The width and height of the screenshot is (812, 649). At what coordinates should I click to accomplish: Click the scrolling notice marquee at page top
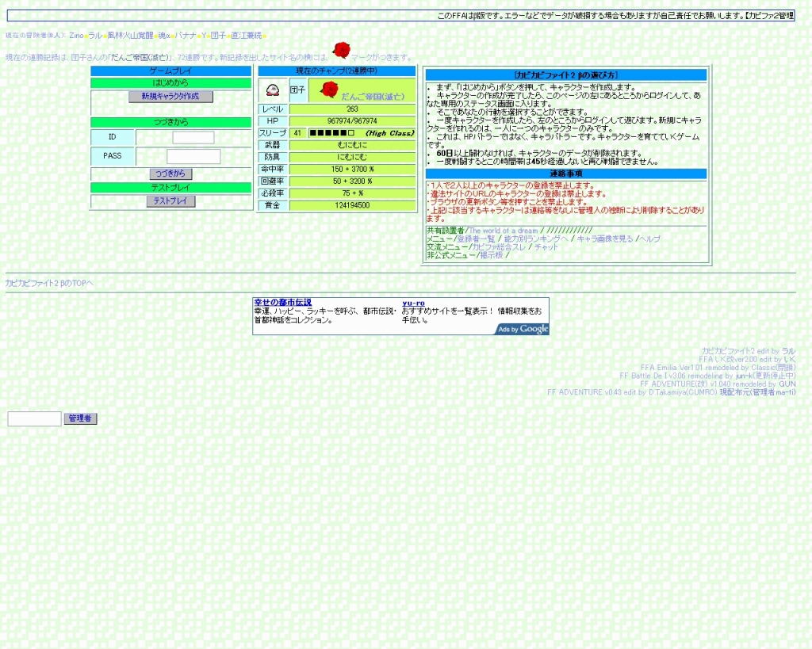(400, 16)
